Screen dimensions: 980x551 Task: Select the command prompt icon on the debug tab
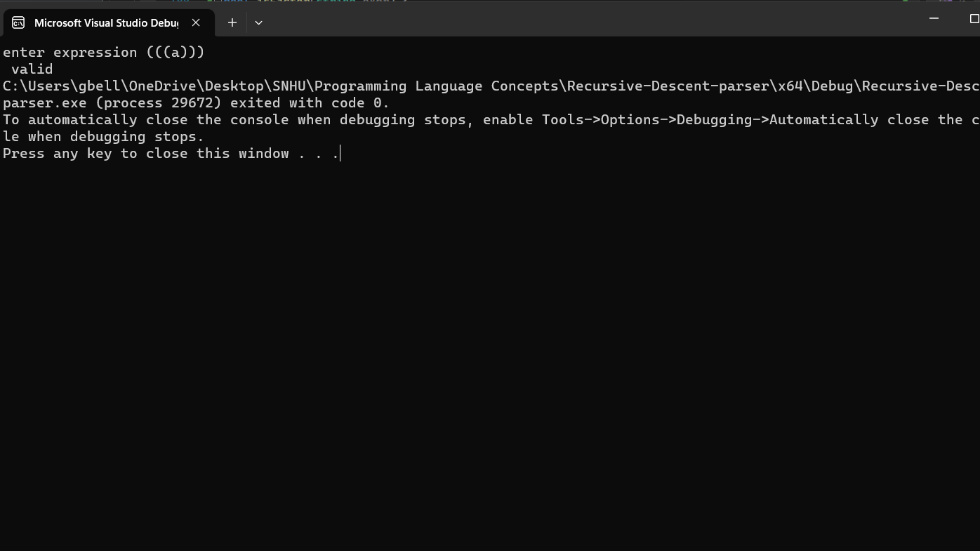pyautogui.click(x=18, y=22)
